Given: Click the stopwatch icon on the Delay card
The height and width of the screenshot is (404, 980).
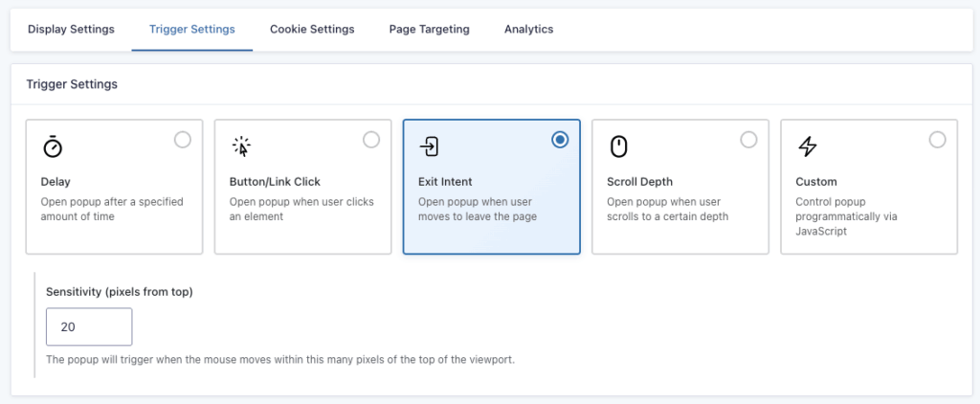Looking at the screenshot, I should point(53,146).
